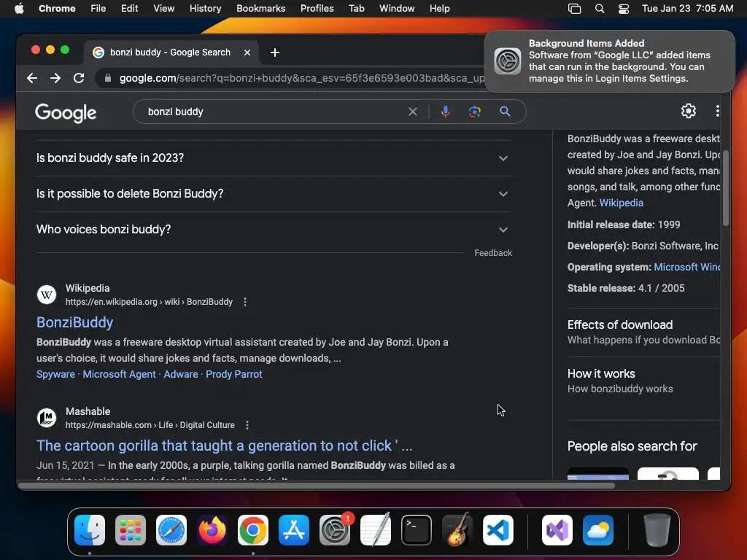Open Visual Studio Code from the Dock
Screen dimensions: 747x560
coord(498,530)
